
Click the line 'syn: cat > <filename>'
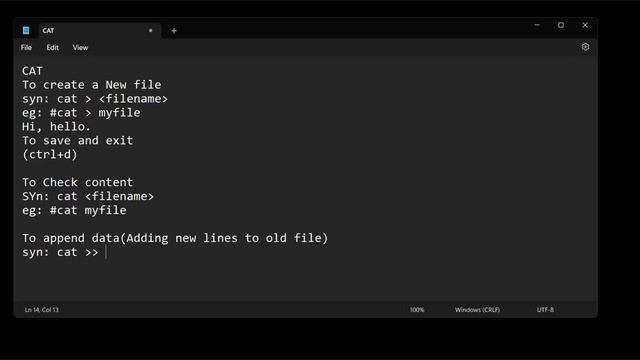[95, 99]
